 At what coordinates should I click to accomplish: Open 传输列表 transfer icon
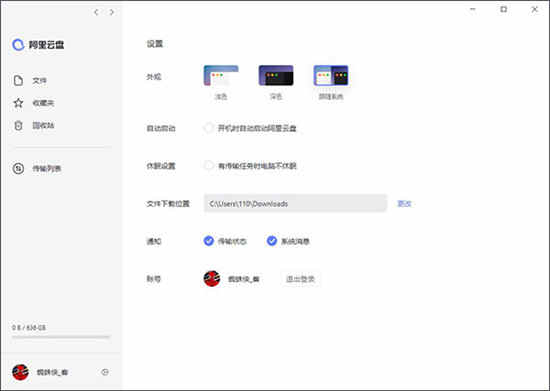tap(18, 169)
